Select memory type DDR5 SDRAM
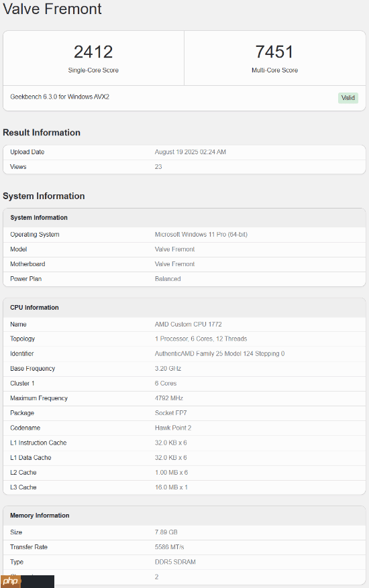The image size is (369, 588). tap(175, 562)
